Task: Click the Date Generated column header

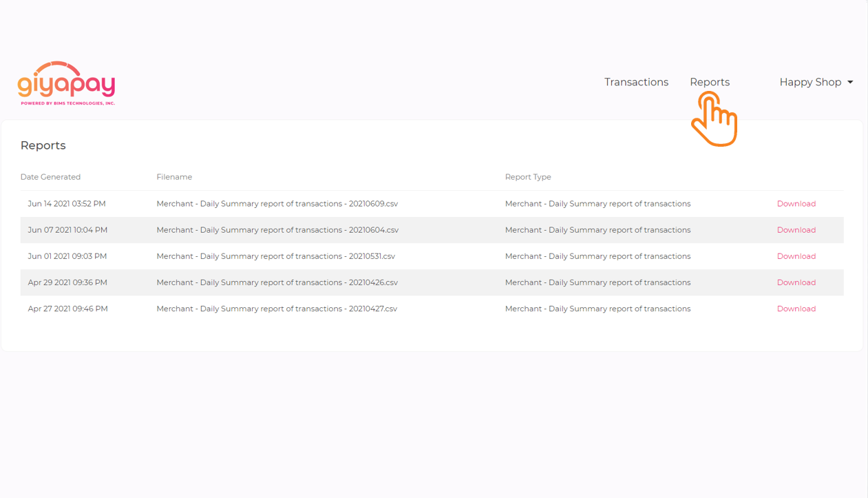Action: pos(50,177)
